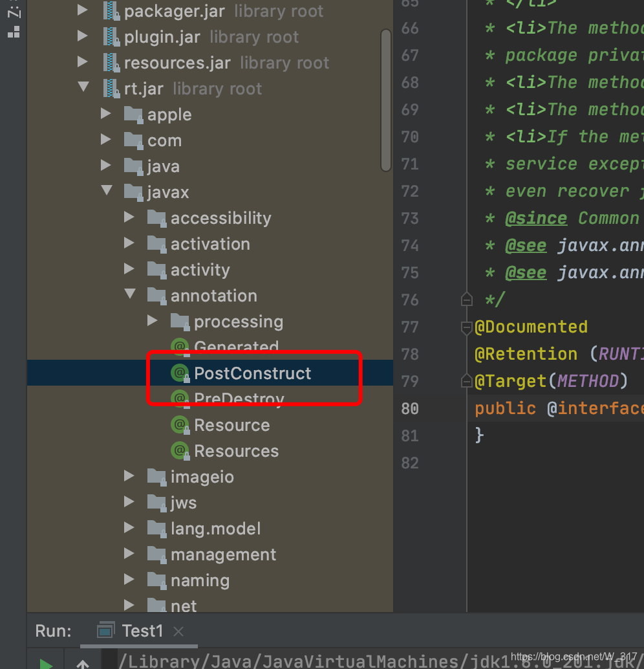Click the PostConstruct annotation icon
The image size is (644, 669).
coord(180,373)
